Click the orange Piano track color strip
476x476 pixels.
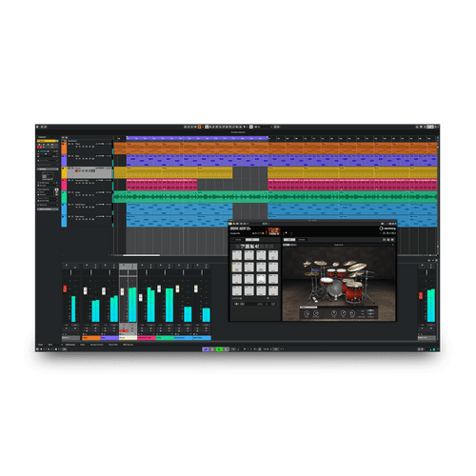(x=64, y=149)
